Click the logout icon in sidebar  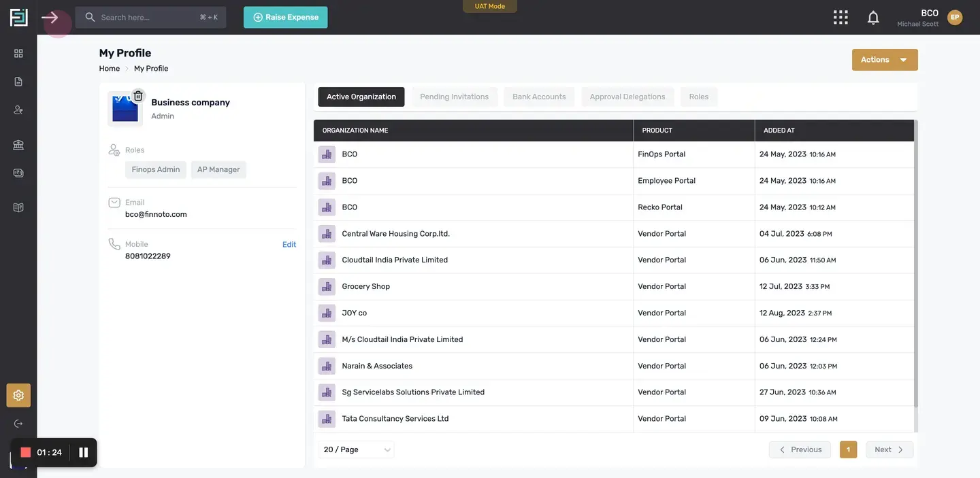tap(18, 424)
